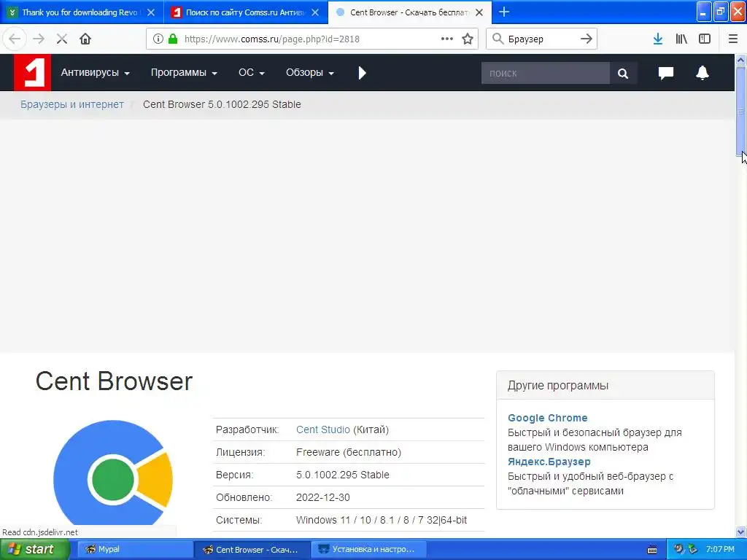Click the site поиск search field
The image size is (747, 560).
[546, 73]
